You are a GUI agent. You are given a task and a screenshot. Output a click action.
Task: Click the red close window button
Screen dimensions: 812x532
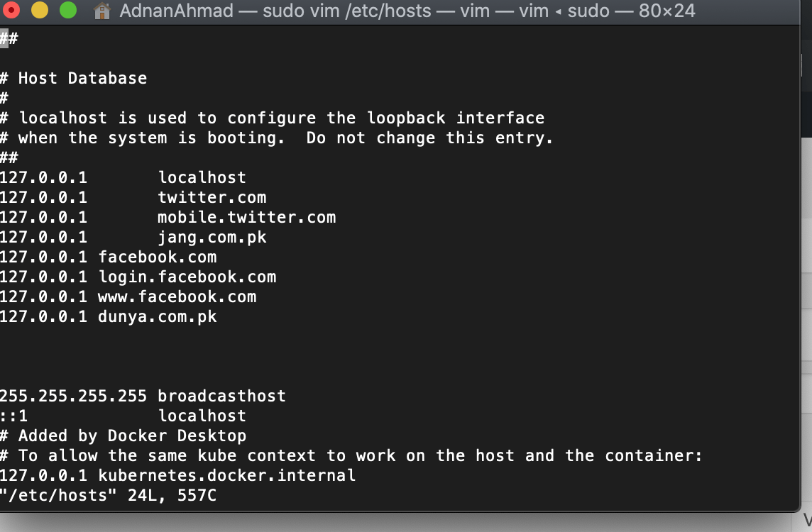tap(11, 10)
